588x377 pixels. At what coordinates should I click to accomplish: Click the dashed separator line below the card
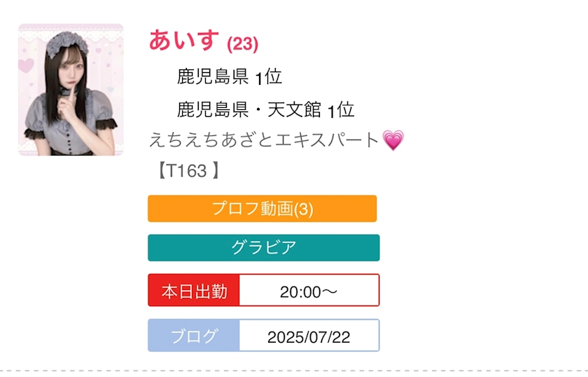pos(294,370)
